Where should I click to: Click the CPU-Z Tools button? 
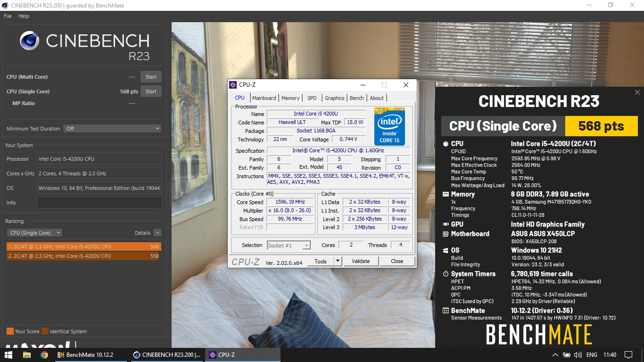(321, 261)
